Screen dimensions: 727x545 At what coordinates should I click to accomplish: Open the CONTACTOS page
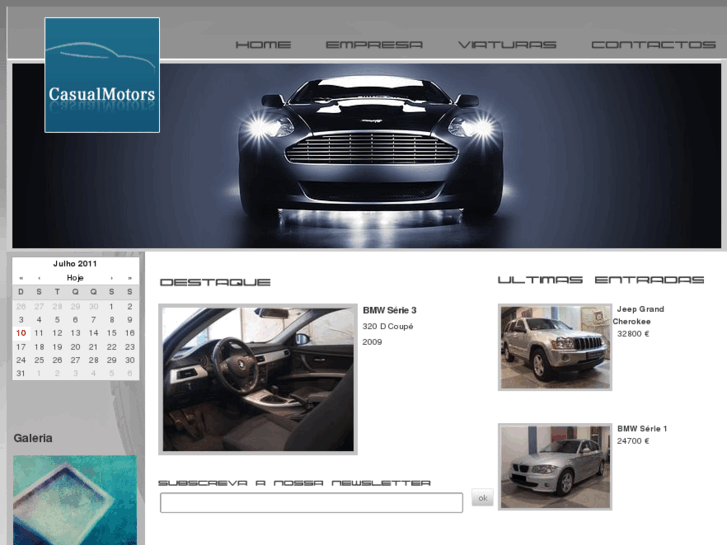[654, 45]
